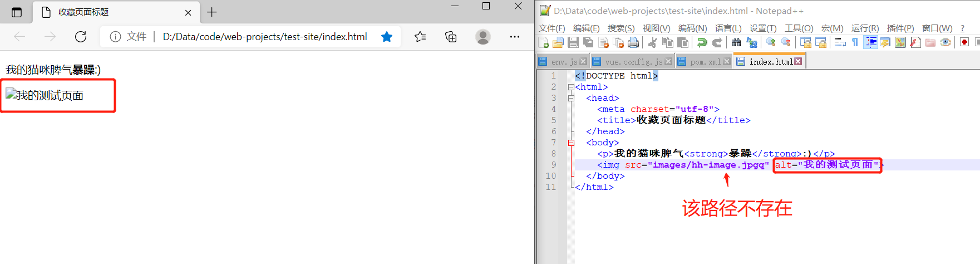This screenshot has height=264, width=980.
Task: Click the Replace icon in Notepad++ toolbar
Action: (x=752, y=42)
